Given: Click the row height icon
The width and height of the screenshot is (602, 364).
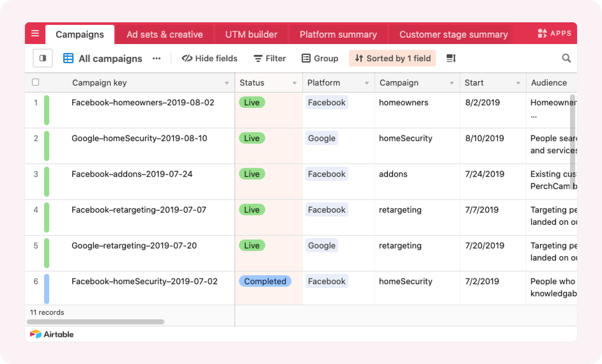Looking at the screenshot, I should [451, 58].
